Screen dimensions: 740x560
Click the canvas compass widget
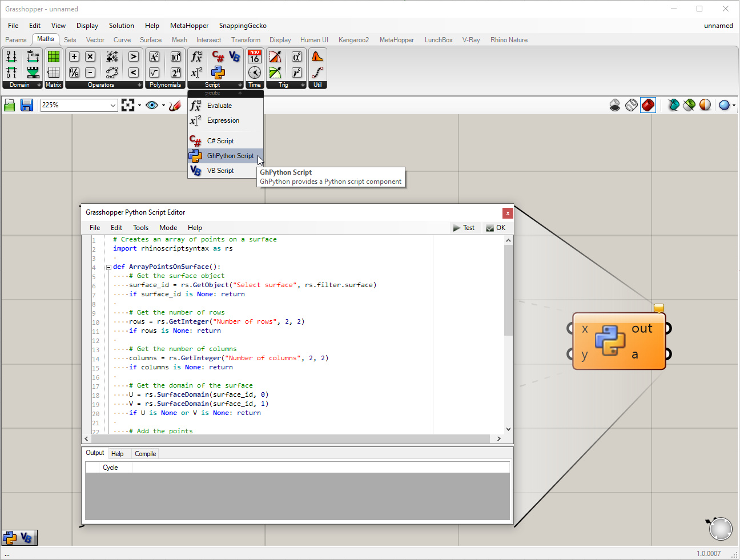click(x=720, y=529)
